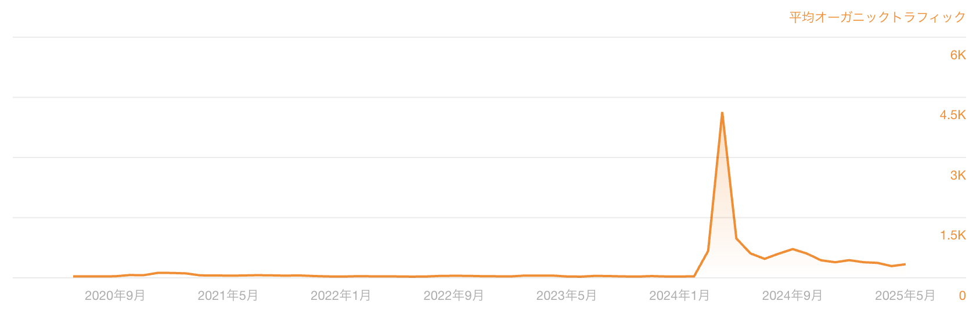Click the 2022年1月 x-axis label
980x315 pixels.
[341, 296]
